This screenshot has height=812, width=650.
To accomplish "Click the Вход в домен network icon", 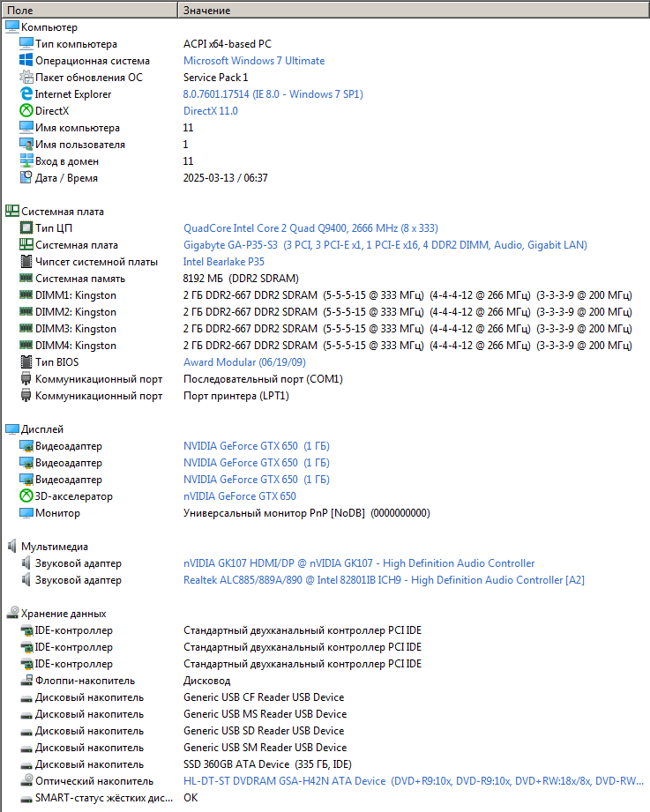I will (x=26, y=160).
